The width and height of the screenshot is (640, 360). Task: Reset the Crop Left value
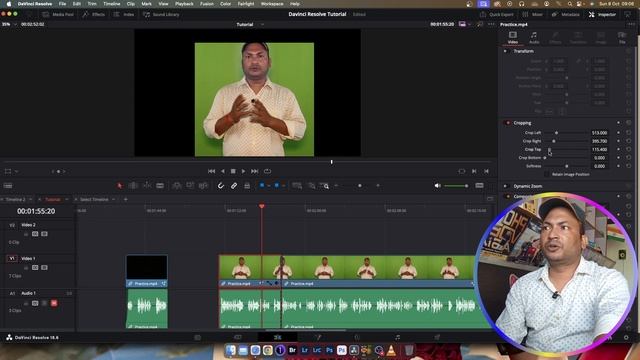(629, 133)
